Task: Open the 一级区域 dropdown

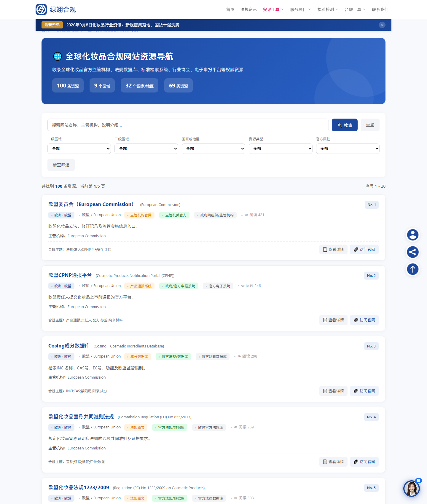Action: [x=79, y=149]
